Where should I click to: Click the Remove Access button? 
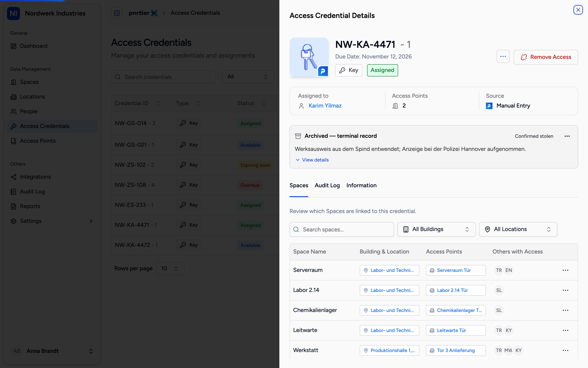pyautogui.click(x=546, y=57)
